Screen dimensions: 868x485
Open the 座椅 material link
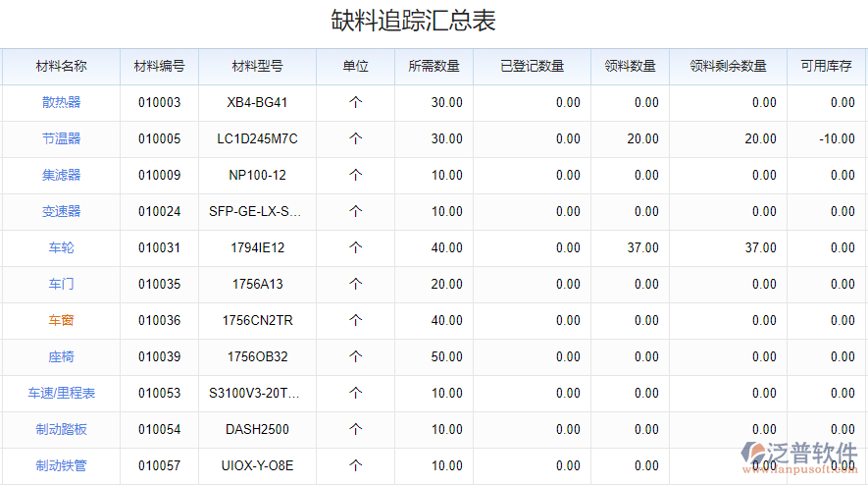61,356
